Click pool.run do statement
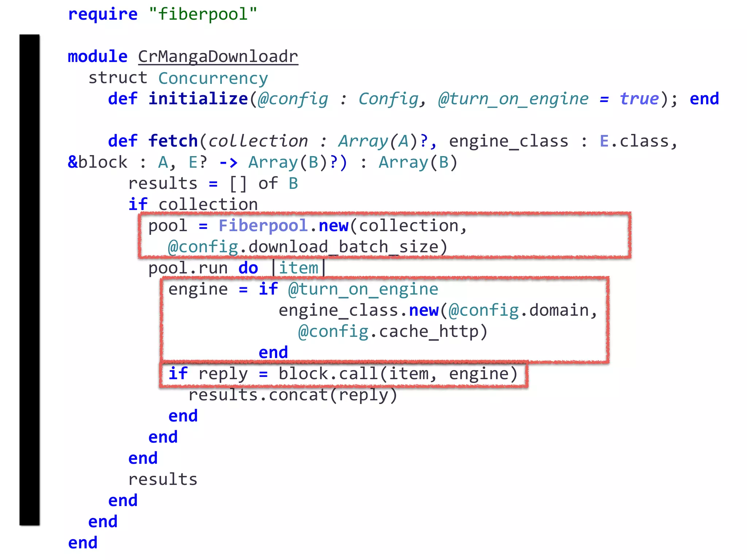The image size is (747, 560). pos(203,268)
